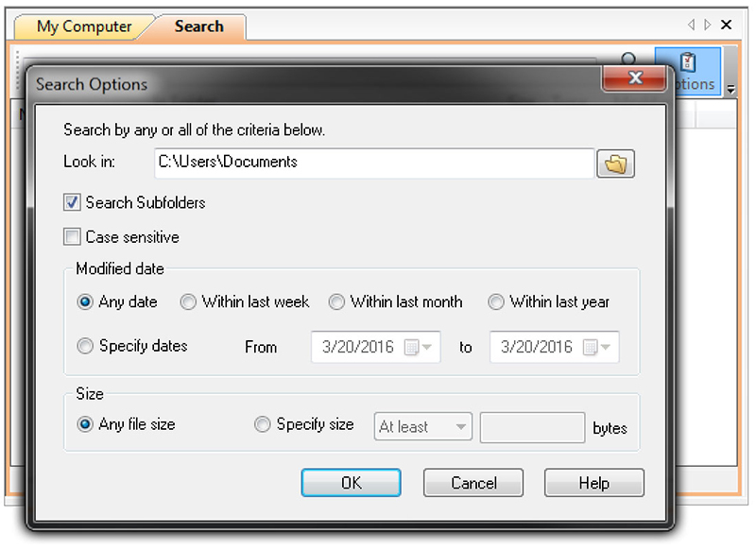Image resolution: width=756 pixels, height=550 pixels.
Task: Click the Help button
Action: pyautogui.click(x=594, y=483)
